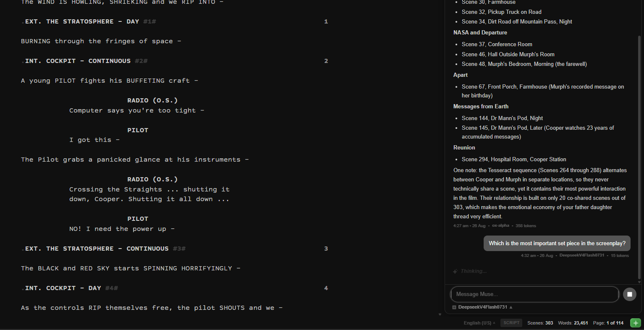Screen dimensions: 644x330
Task: Click scene number 4 in the right margin
Action: pos(326,288)
